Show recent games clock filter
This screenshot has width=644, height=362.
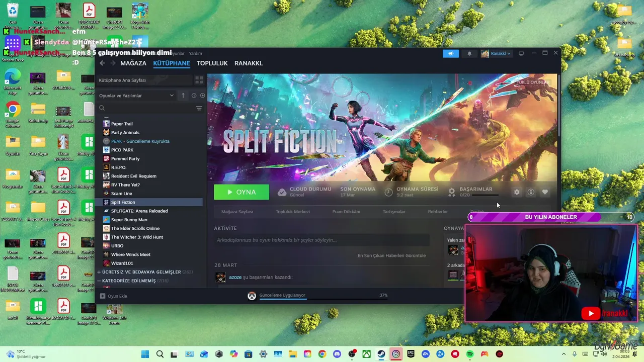(x=194, y=96)
